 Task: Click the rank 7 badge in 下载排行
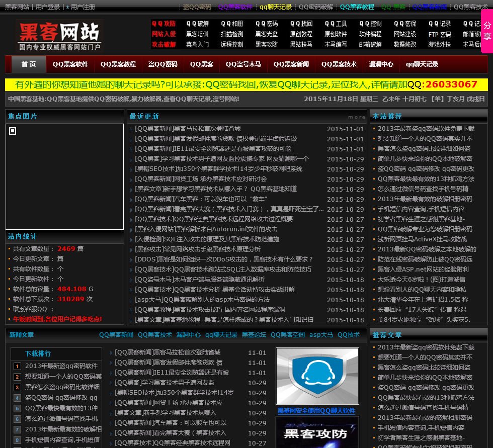(x=17, y=429)
